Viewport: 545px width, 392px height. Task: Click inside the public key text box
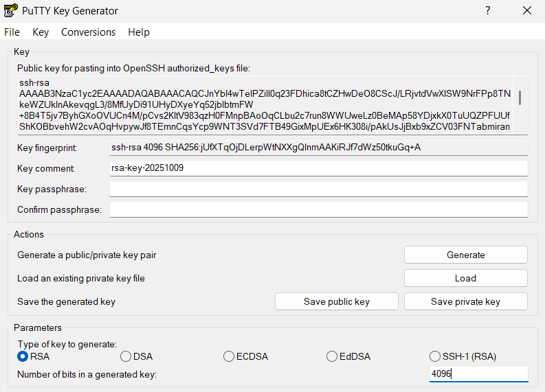pyautogui.click(x=265, y=105)
